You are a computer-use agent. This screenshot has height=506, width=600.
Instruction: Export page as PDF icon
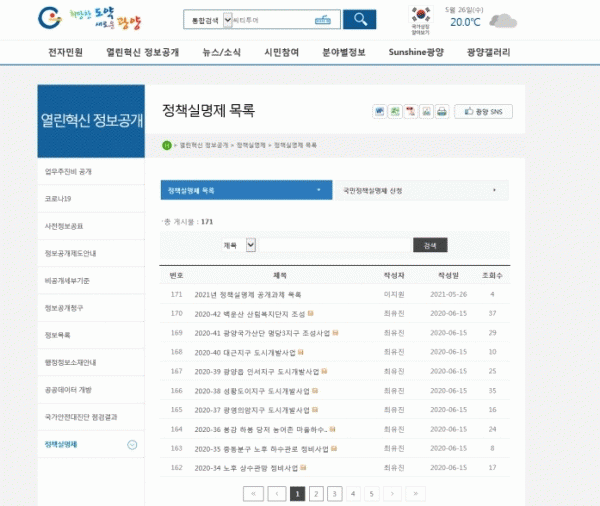tap(411, 111)
